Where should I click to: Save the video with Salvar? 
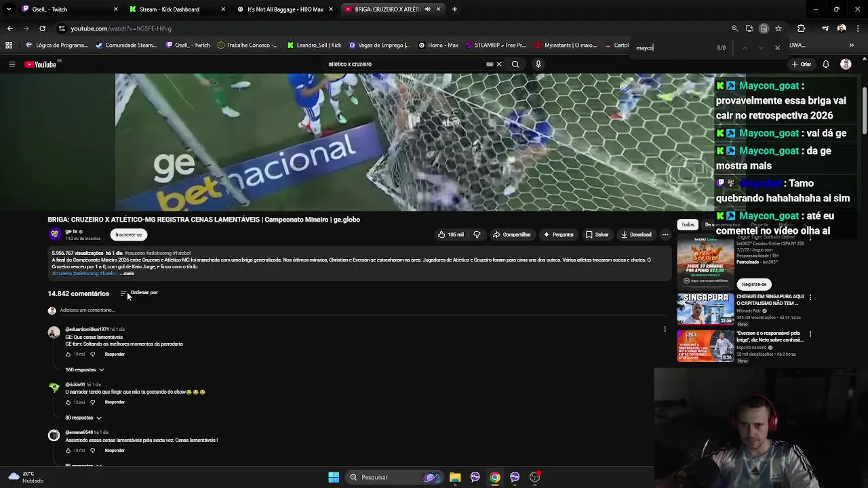tap(597, 235)
